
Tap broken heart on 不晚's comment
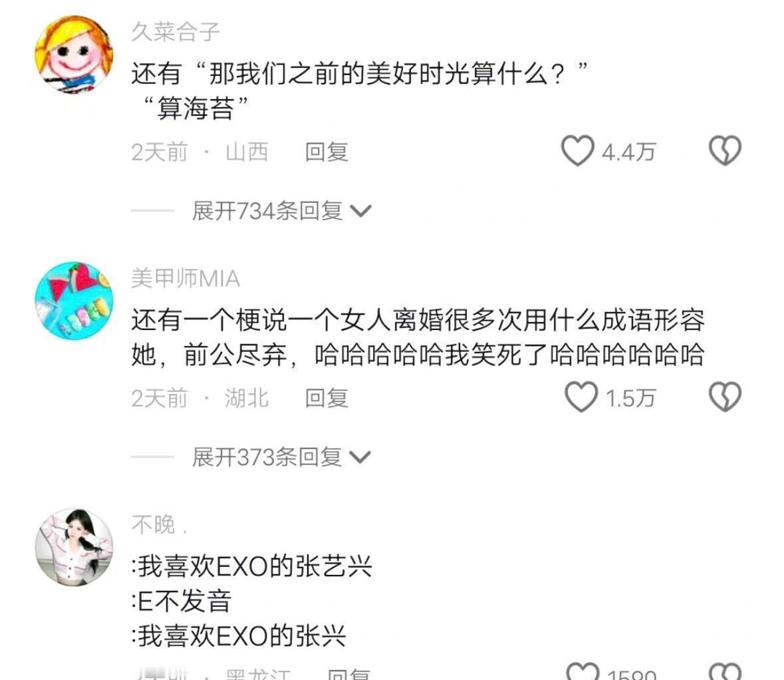pos(725,671)
